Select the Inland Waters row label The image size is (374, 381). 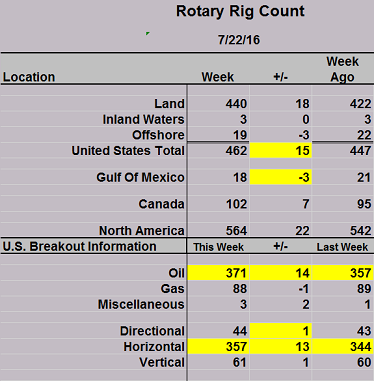143,119
